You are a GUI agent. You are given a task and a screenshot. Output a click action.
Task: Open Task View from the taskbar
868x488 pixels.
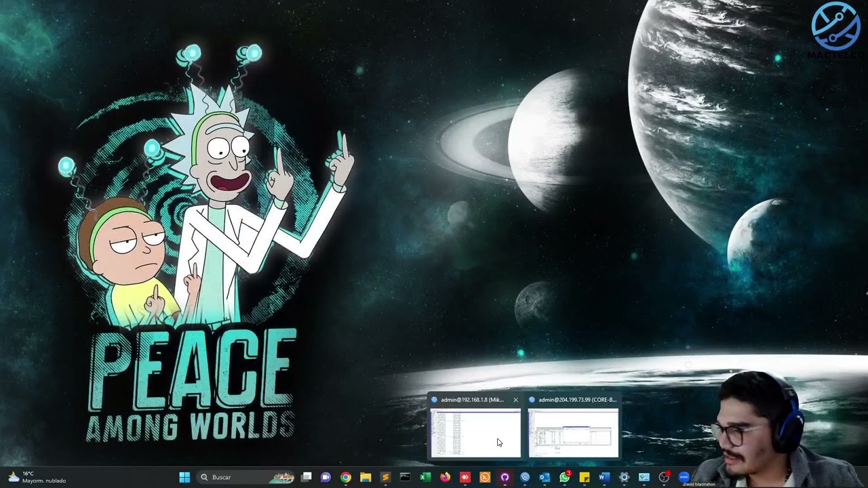307,477
